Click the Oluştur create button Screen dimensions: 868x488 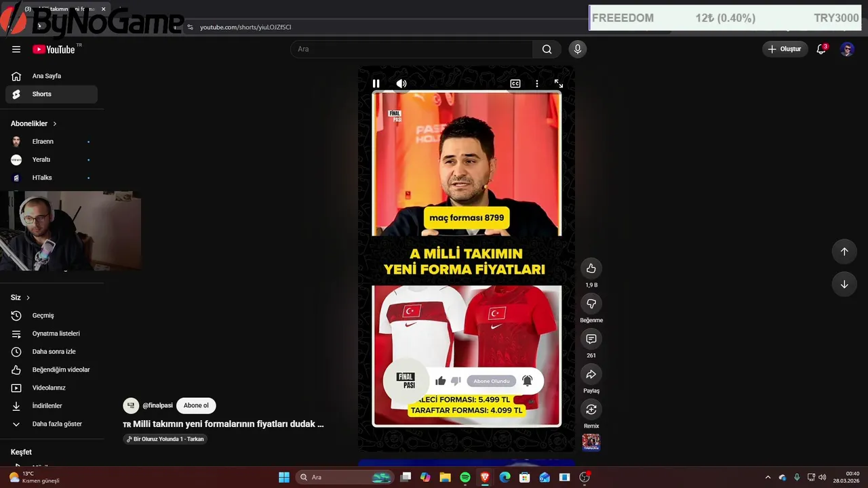(785, 49)
